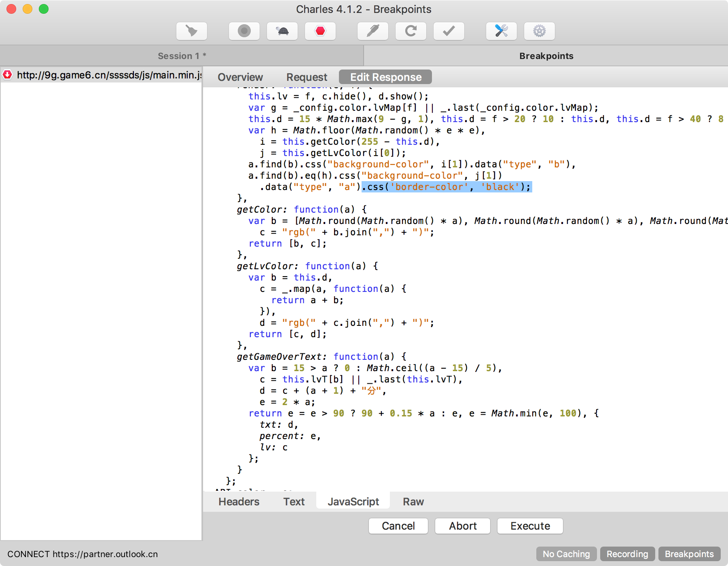The height and width of the screenshot is (566, 728).
Task: Toggle Recording in status bar
Action: coord(627,554)
